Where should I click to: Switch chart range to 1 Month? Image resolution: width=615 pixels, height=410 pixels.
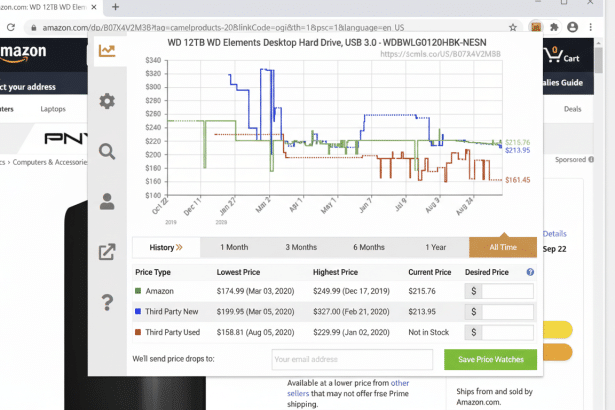pyautogui.click(x=234, y=247)
